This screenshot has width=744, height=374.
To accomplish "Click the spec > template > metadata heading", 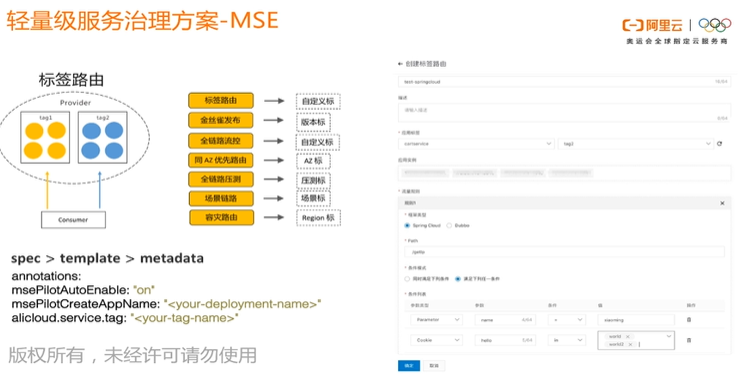I will click(x=107, y=258).
